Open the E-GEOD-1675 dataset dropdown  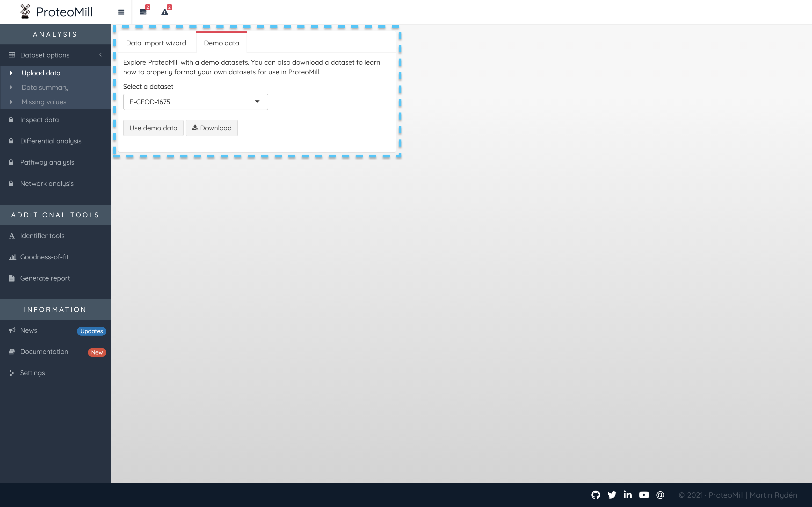point(195,102)
